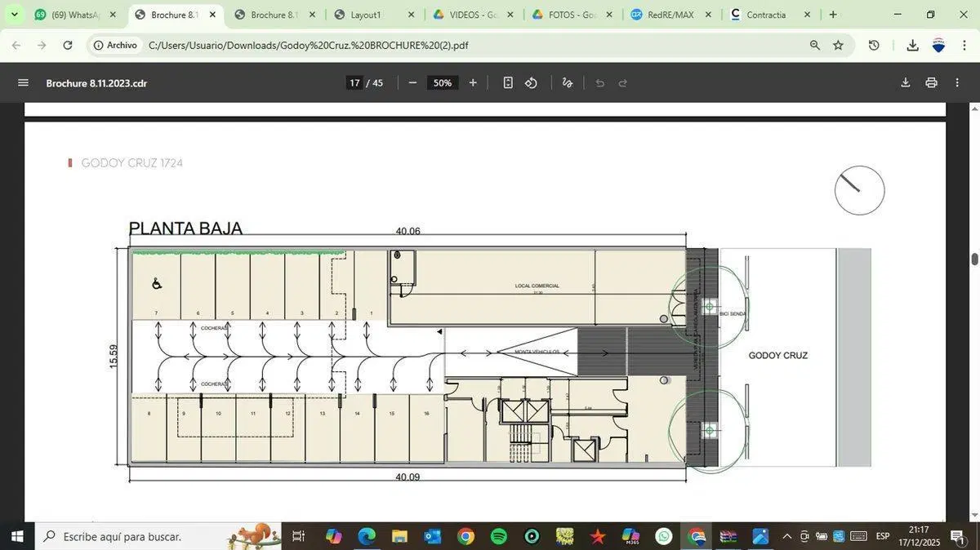Open Task View in the taskbar
The height and width of the screenshot is (550, 980).
299,536
